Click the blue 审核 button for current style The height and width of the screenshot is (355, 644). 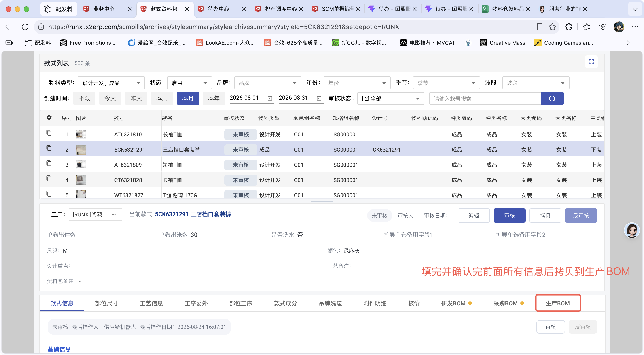pyautogui.click(x=510, y=216)
